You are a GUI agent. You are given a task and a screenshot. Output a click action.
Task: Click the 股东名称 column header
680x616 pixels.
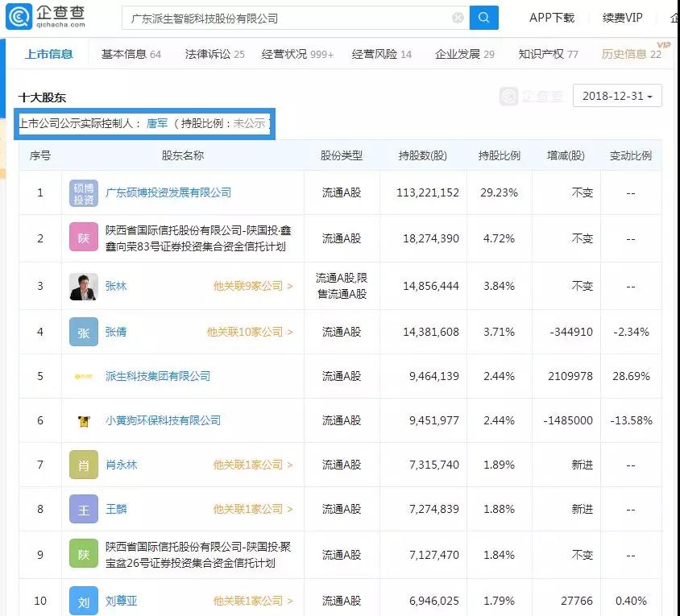pos(183,155)
